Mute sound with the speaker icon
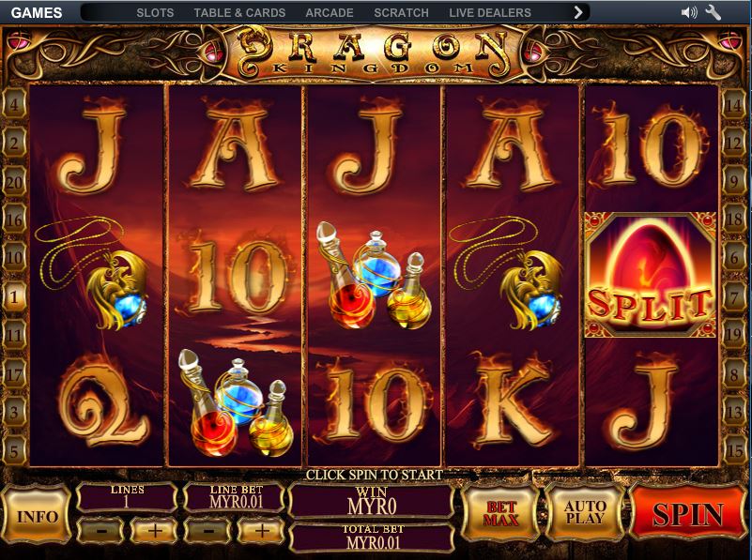The image size is (752, 560). [689, 12]
